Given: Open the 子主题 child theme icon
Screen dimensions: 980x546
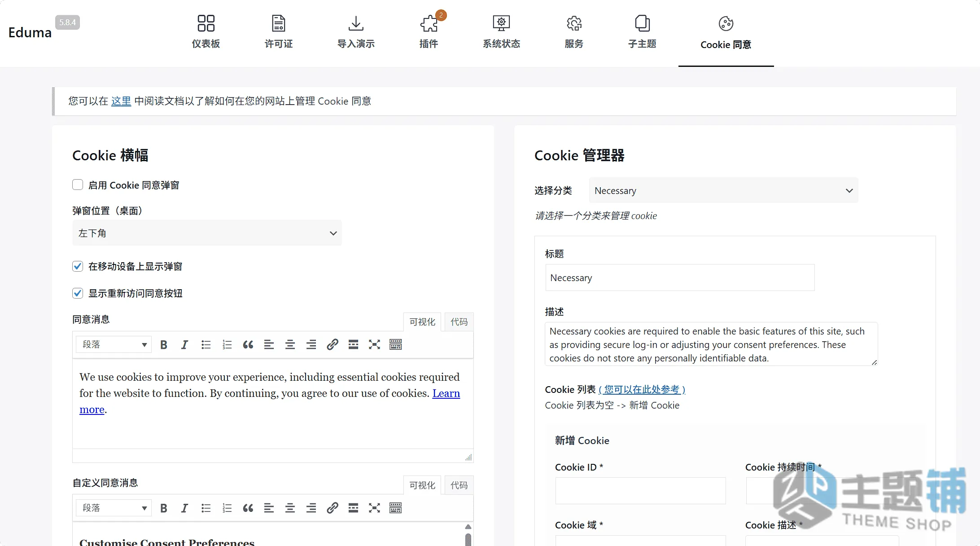Looking at the screenshot, I should pyautogui.click(x=642, y=23).
